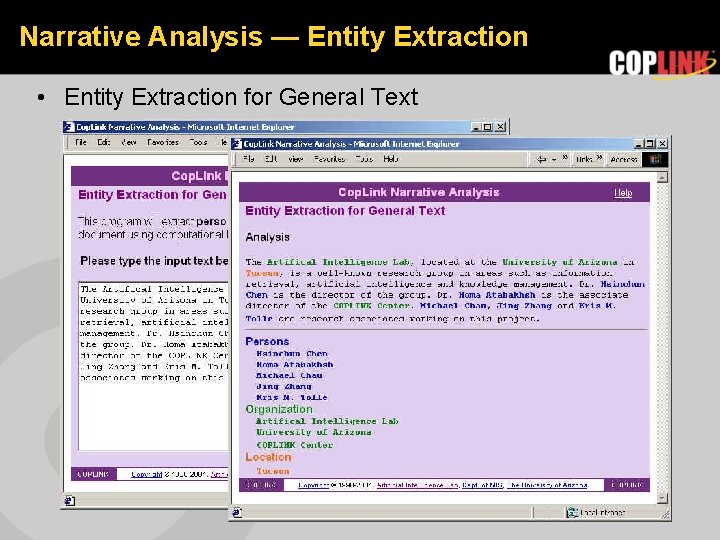The height and width of the screenshot is (540, 720).
Task: Open Favorites menu in front browser window
Action: point(329,159)
